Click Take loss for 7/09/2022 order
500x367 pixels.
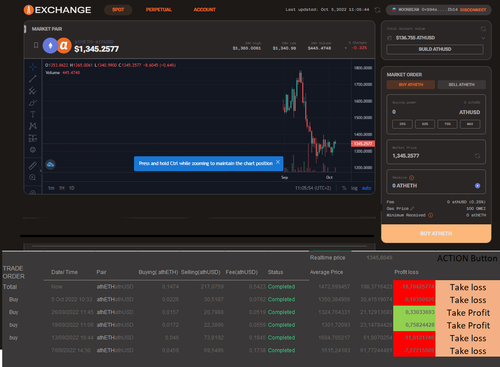(468, 351)
